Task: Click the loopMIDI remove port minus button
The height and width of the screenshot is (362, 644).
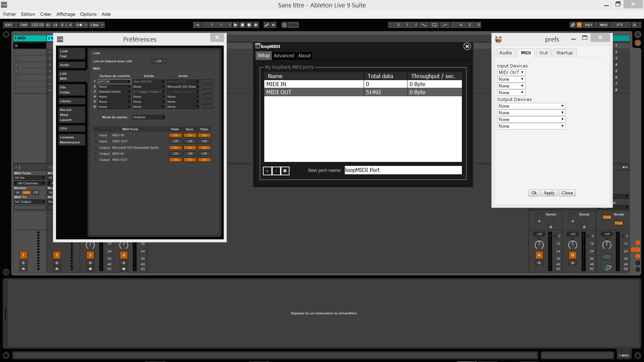Action: 276,171
